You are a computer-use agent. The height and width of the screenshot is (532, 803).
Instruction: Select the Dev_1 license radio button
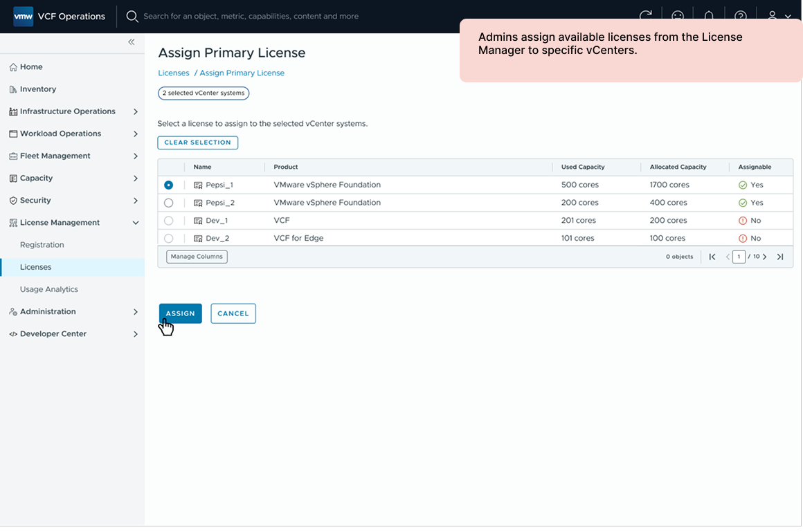click(168, 221)
